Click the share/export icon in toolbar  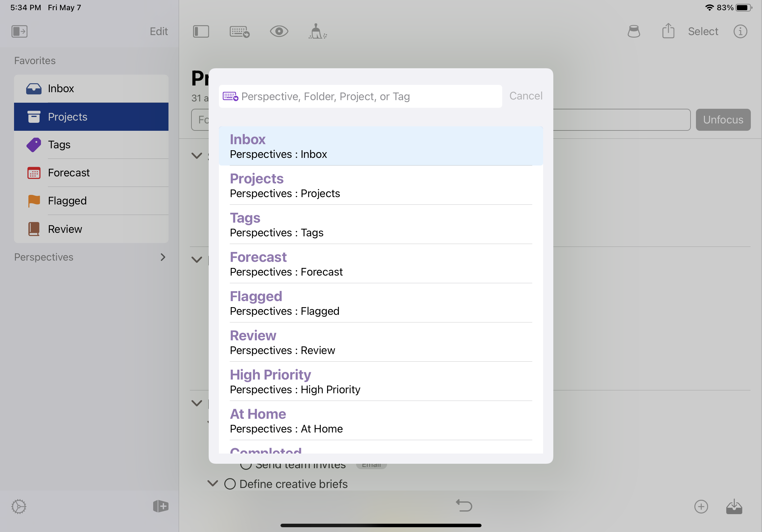(669, 31)
